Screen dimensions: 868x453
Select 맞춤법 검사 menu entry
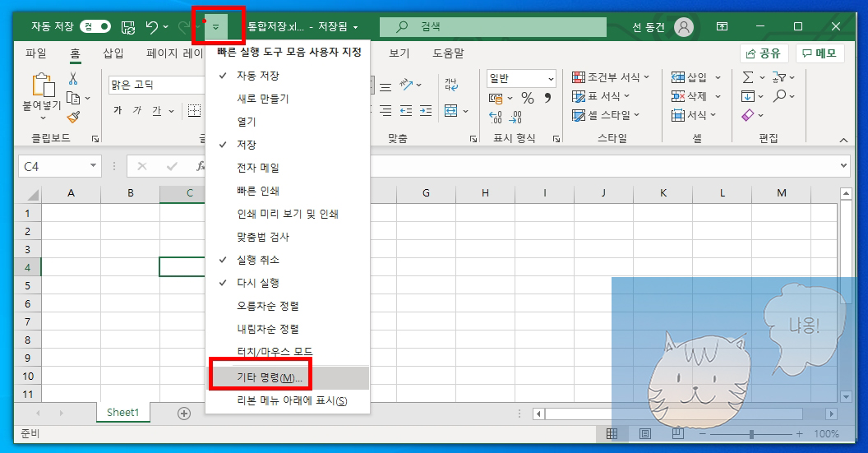tap(288, 237)
